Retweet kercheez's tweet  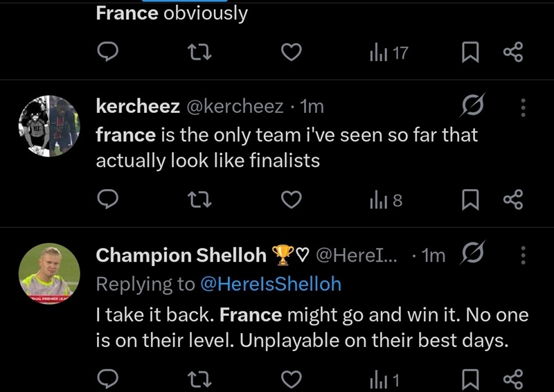(x=199, y=199)
